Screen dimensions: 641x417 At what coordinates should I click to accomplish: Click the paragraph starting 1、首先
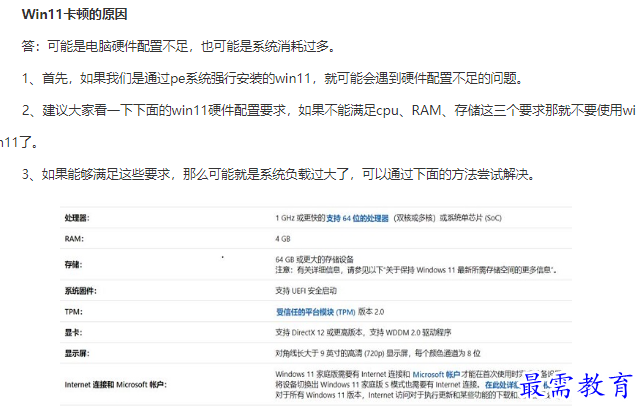tap(273, 78)
